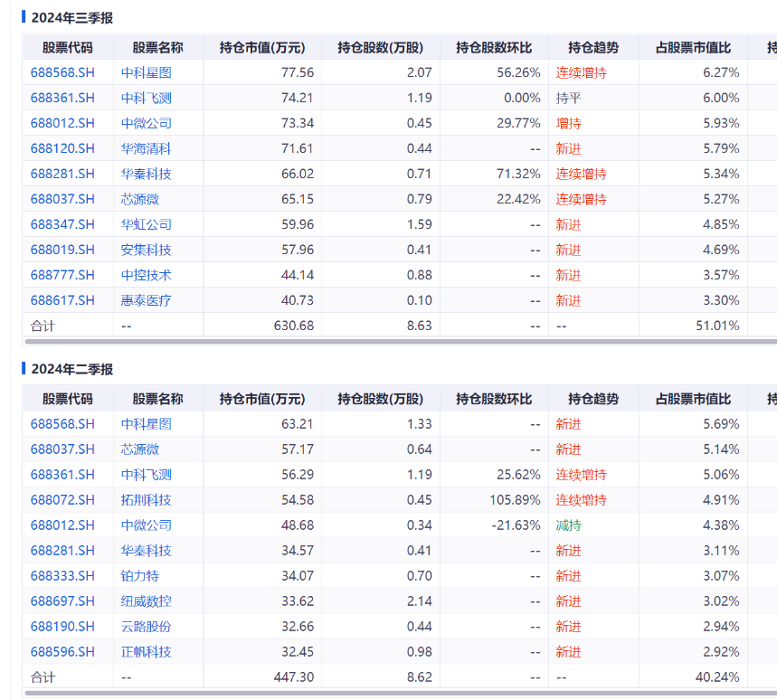The height and width of the screenshot is (700, 777).
Task: Open 芯源微 in the 2024年三季报 table
Action: pos(139,199)
